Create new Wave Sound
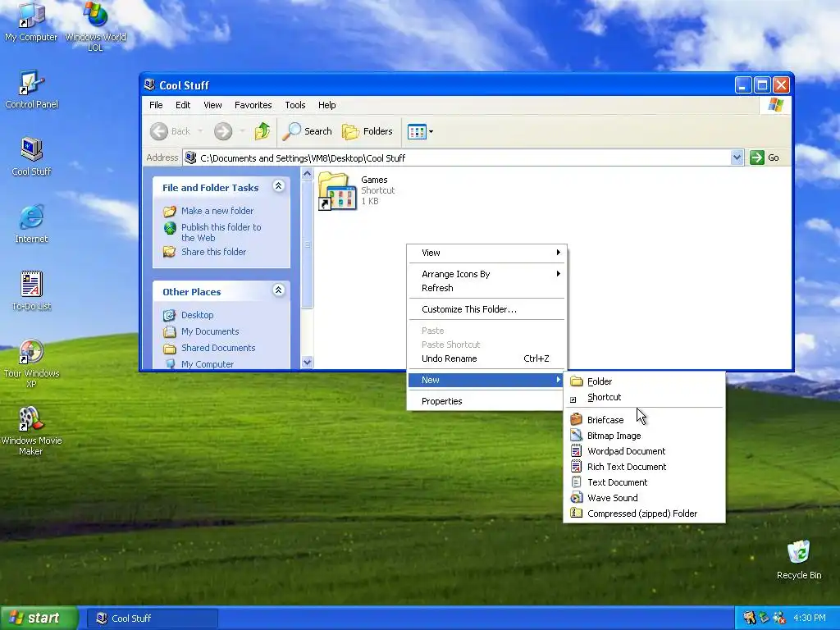The height and width of the screenshot is (630, 840). coord(645,498)
